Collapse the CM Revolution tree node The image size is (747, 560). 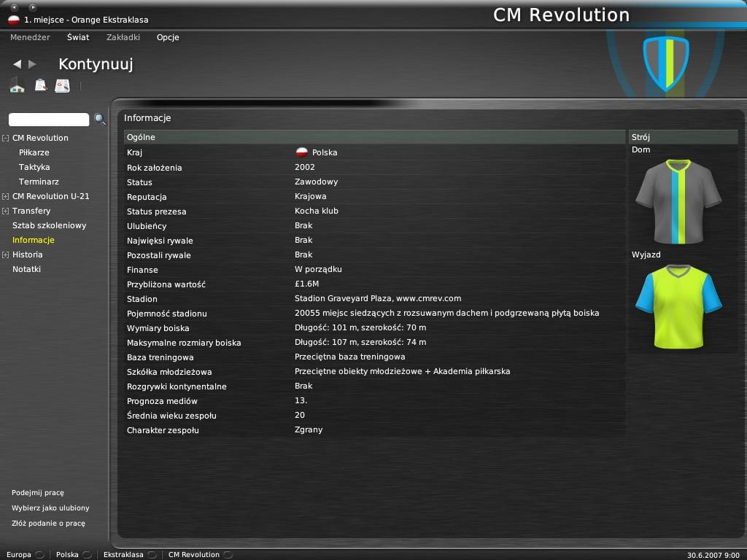click(5, 138)
